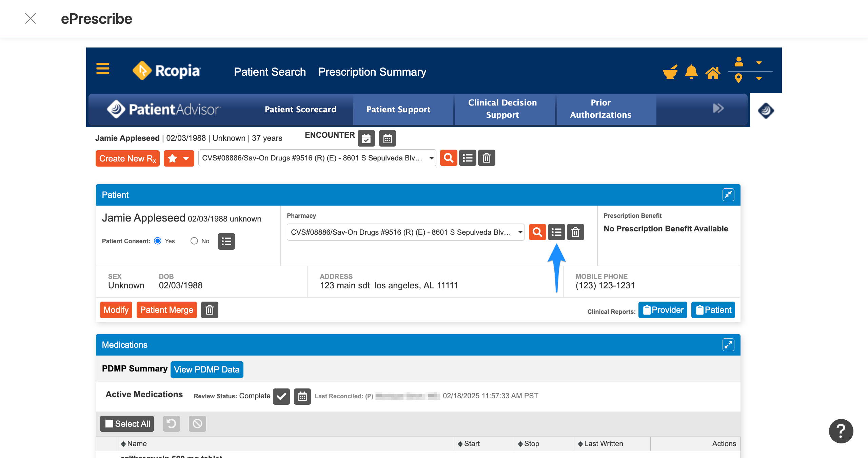
Task: Open review status calendar icon
Action: [x=302, y=396]
